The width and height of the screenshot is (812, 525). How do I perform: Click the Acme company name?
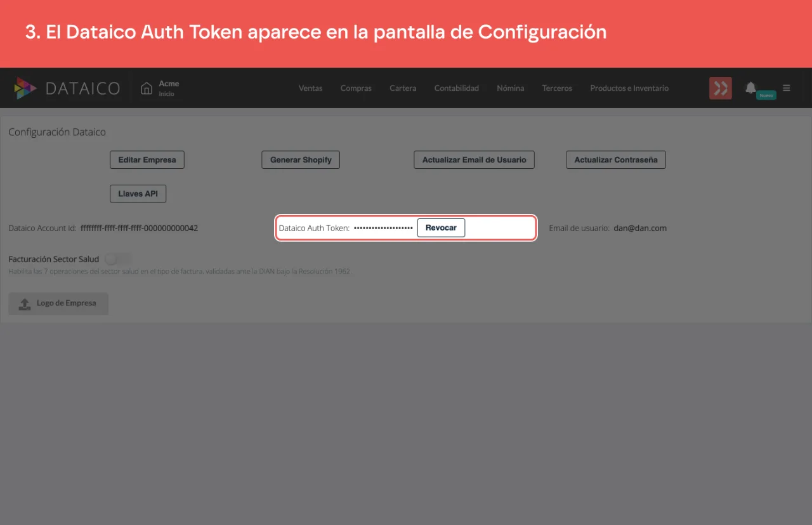point(169,84)
